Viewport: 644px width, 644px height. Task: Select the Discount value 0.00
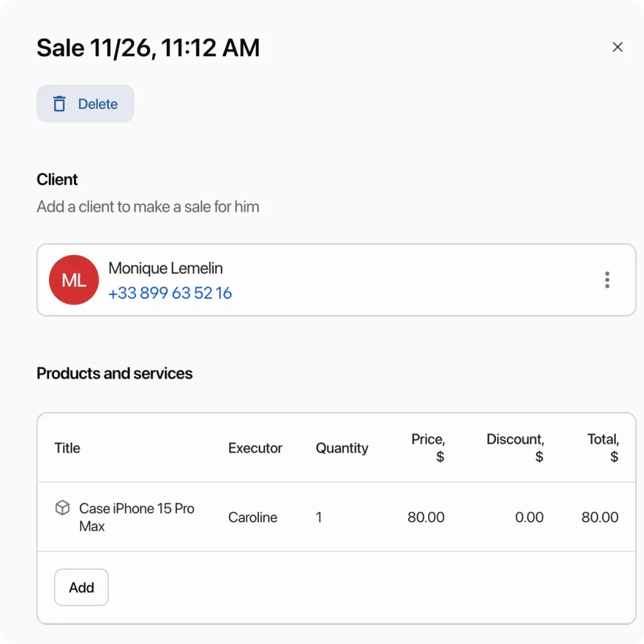coord(529,517)
